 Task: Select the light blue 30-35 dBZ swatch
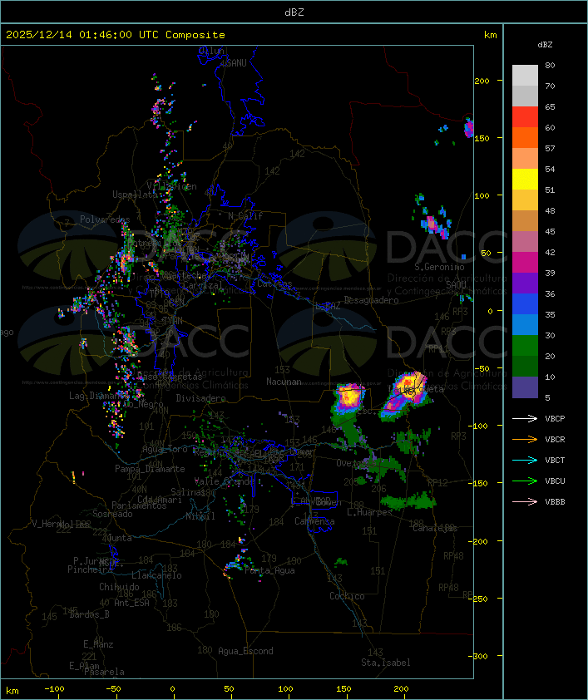(525, 324)
